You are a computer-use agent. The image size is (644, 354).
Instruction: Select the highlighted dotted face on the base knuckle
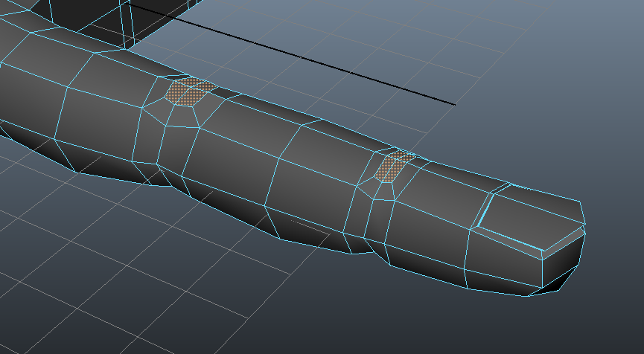[191, 91]
